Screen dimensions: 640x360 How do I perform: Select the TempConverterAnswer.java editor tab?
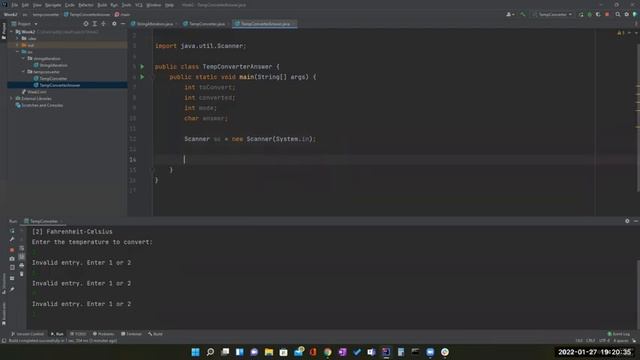[x=264, y=24]
